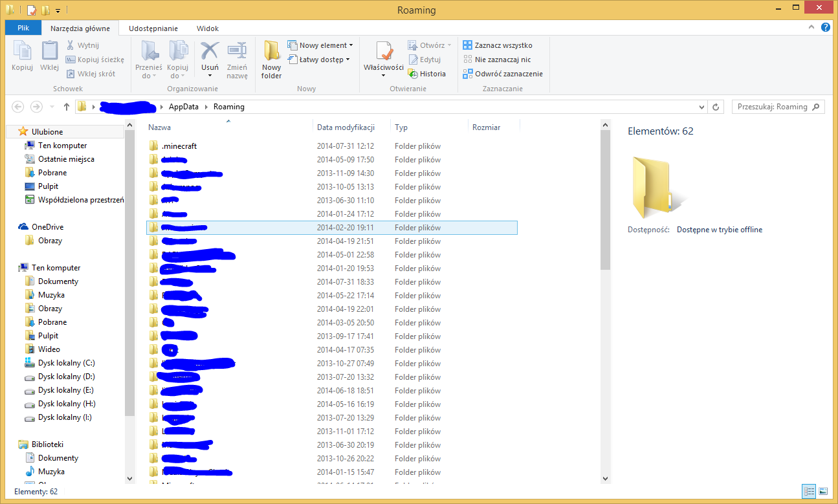Screen dimensions: 838x504
Task: Open the Przenieś do menu
Action: click(x=149, y=60)
